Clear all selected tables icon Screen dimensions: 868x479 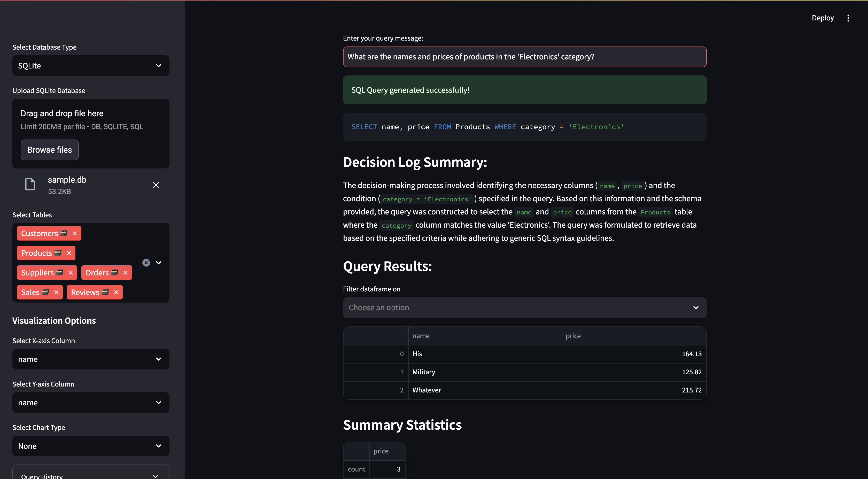pos(146,262)
